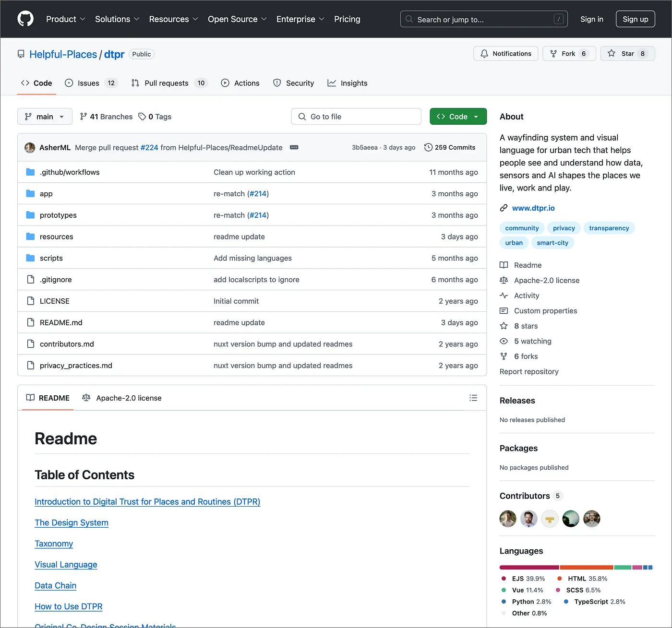Open the www.dtpr.io website link
The height and width of the screenshot is (628, 672).
tap(533, 208)
